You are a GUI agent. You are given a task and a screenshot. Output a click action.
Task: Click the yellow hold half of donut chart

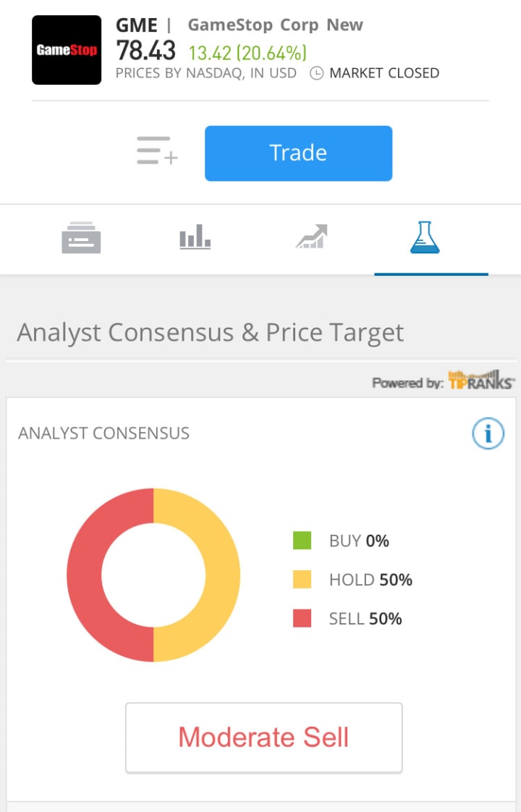(x=223, y=575)
